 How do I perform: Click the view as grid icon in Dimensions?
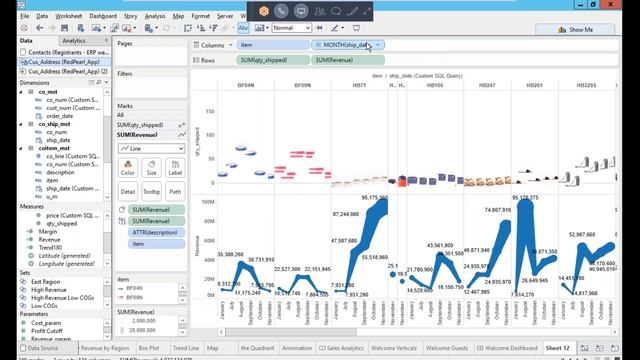click(x=91, y=82)
